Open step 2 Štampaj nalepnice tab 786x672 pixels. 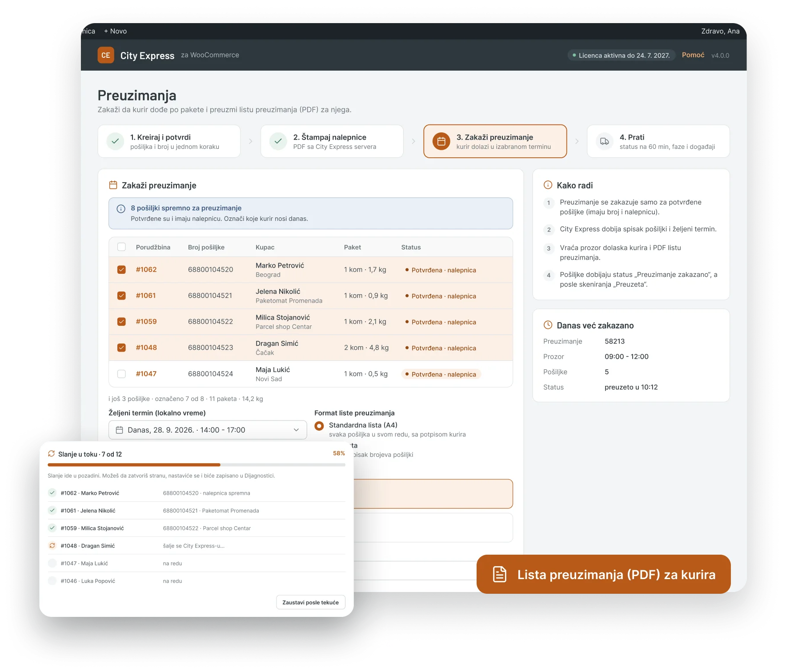tap(332, 141)
